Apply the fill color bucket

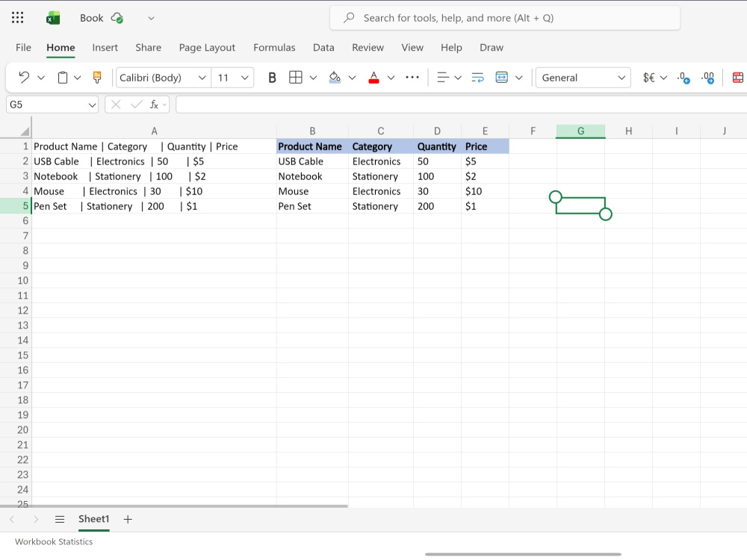[335, 78]
